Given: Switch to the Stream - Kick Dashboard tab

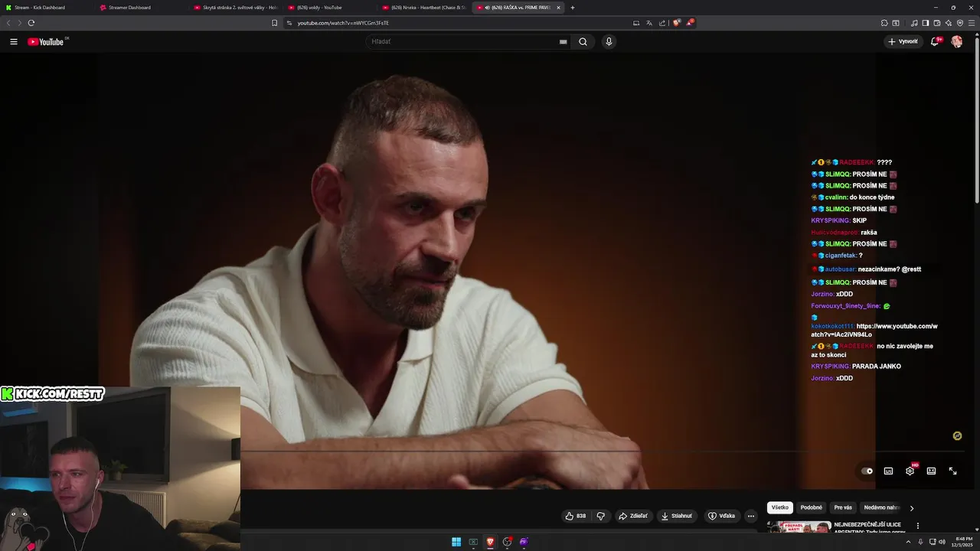Looking at the screenshot, I should 46,8.
